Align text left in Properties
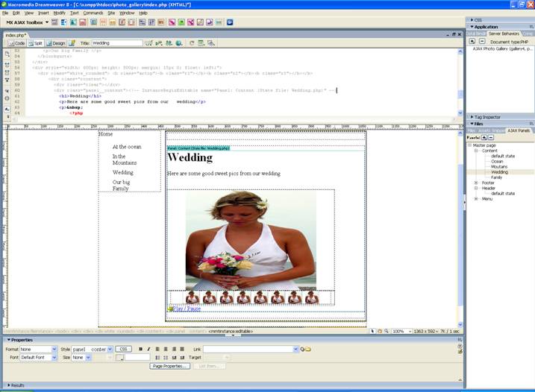The width and height of the screenshot is (535, 392). click(x=157, y=349)
